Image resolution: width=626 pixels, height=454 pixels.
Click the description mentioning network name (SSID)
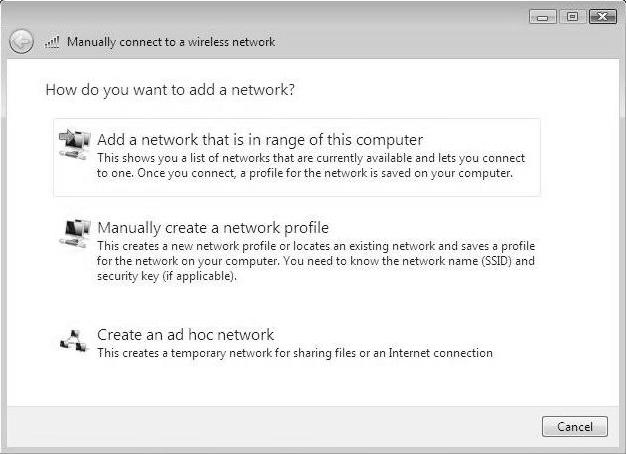pyautogui.click(x=316, y=261)
